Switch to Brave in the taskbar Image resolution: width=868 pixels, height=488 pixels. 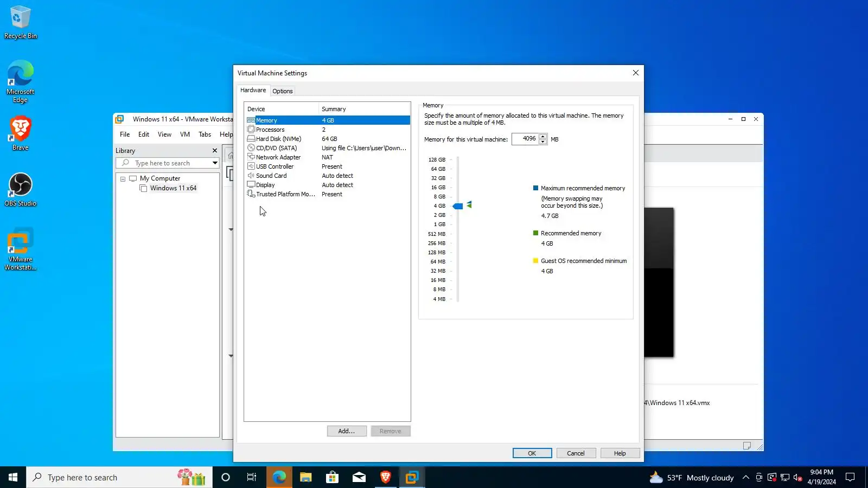click(386, 477)
